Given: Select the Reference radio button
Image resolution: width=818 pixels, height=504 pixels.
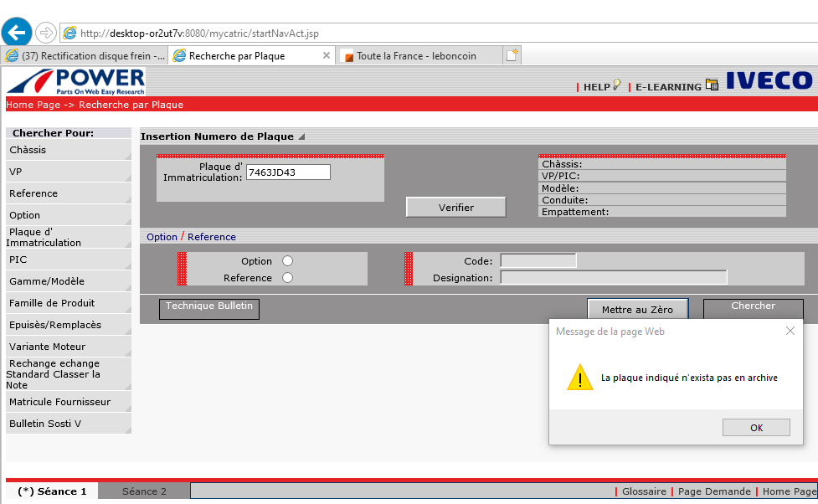Looking at the screenshot, I should pos(287,278).
